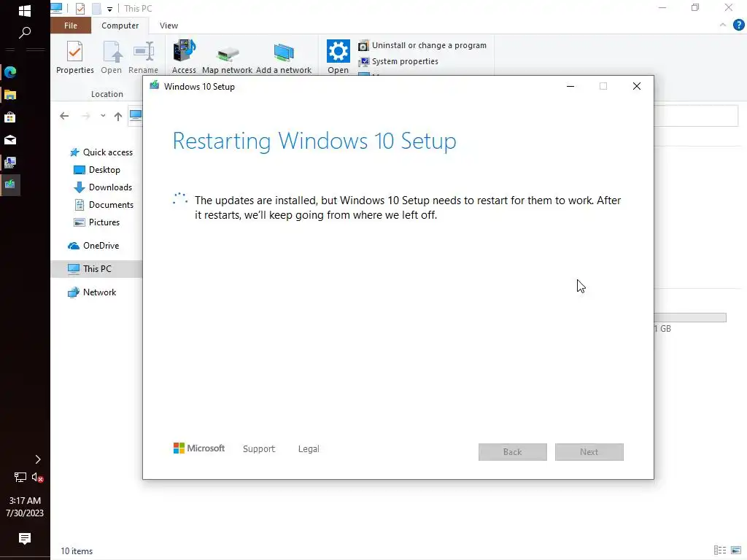Click Open Settings gear in ribbon
Screen dimensions: 747x560
(338, 57)
